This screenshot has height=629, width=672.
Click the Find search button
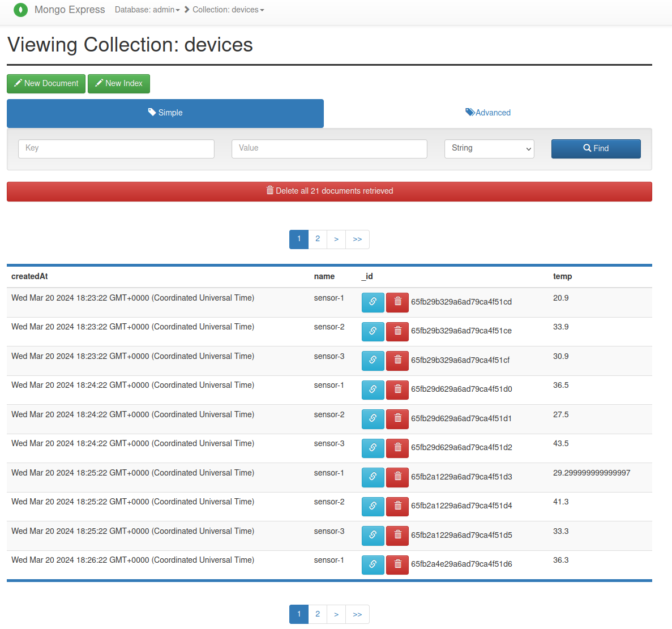(596, 148)
